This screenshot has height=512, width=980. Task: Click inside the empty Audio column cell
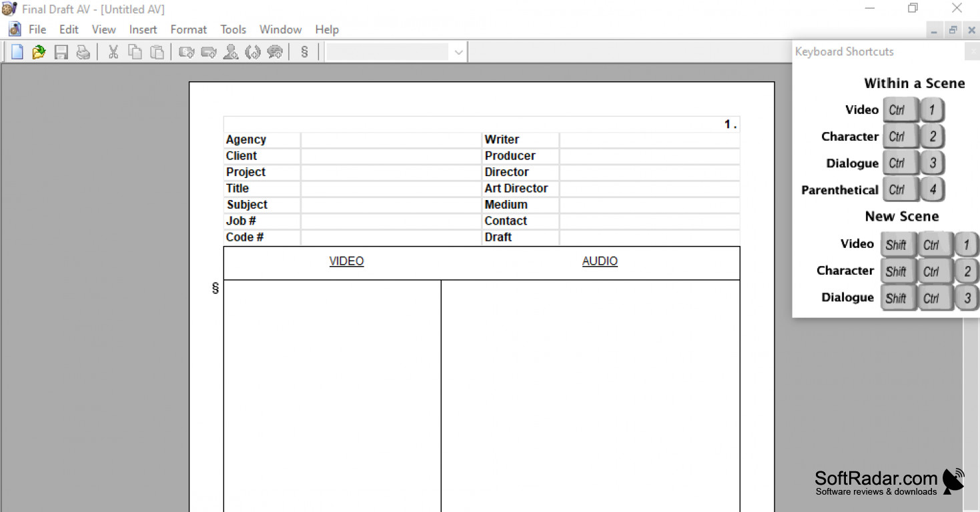(590, 396)
